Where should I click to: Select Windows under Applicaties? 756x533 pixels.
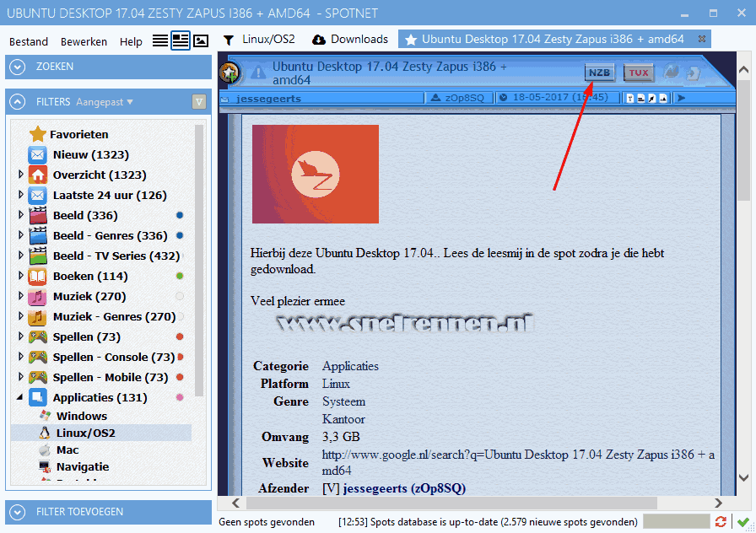point(82,416)
